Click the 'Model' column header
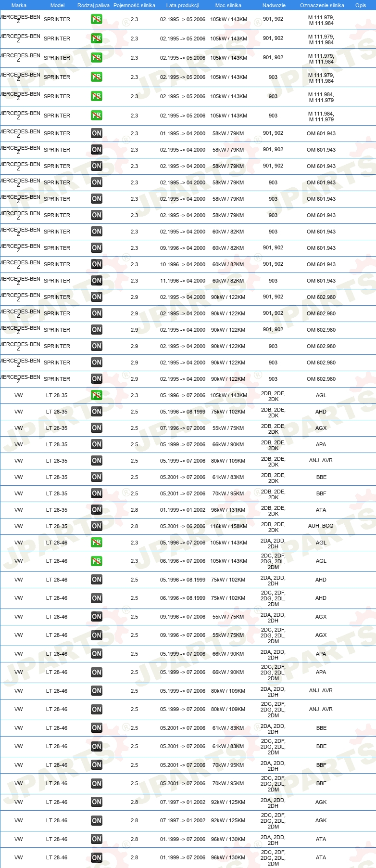 57,5
